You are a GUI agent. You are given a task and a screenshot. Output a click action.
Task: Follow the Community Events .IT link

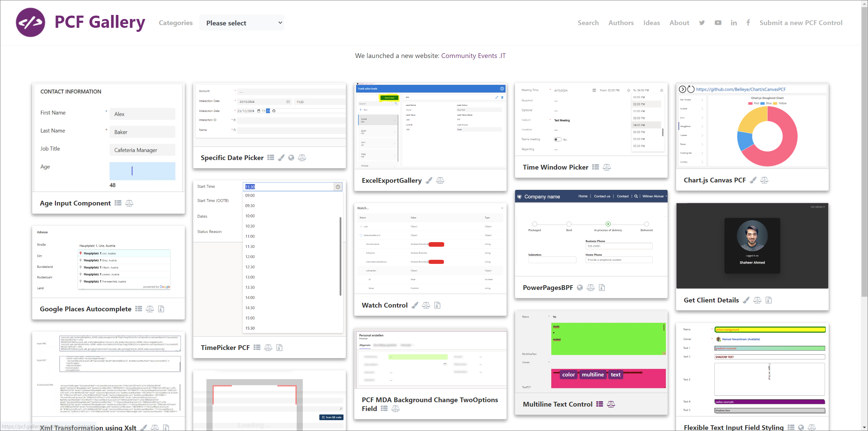pos(473,56)
